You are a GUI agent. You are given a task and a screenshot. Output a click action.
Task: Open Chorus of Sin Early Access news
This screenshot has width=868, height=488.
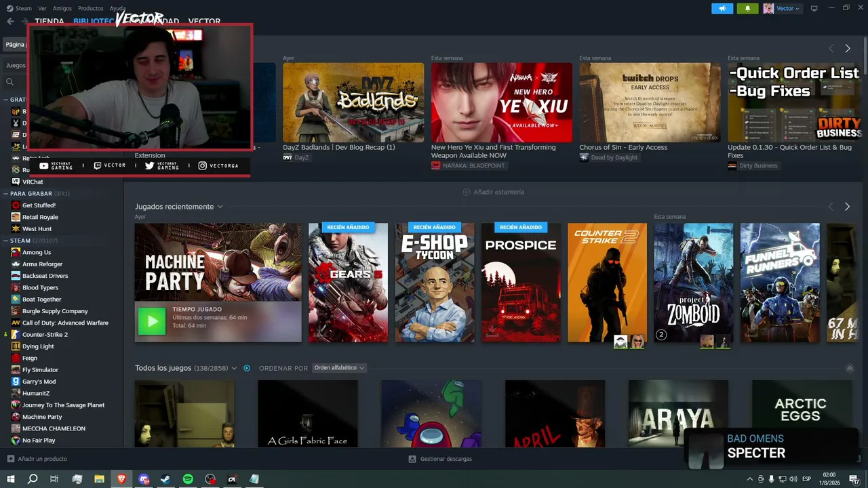(650, 103)
